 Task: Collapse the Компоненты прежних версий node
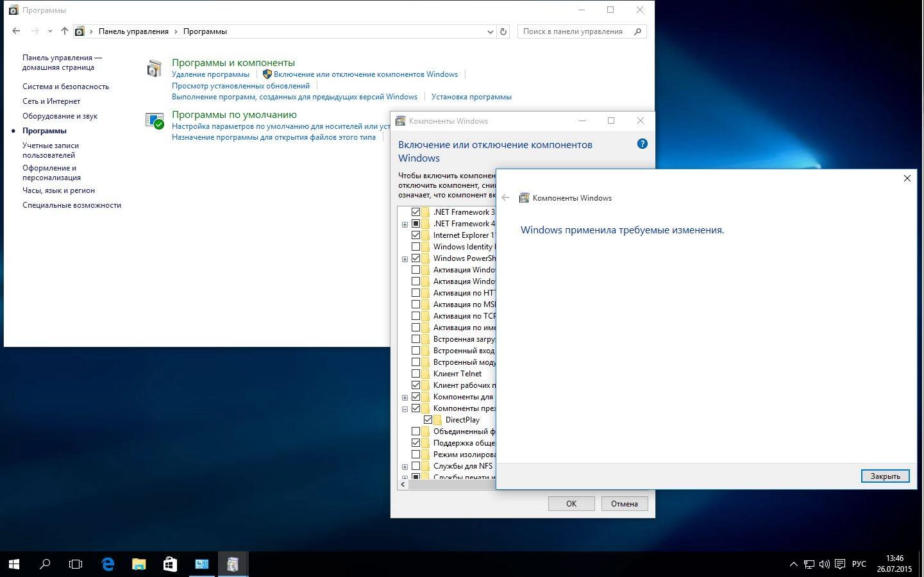coord(405,409)
